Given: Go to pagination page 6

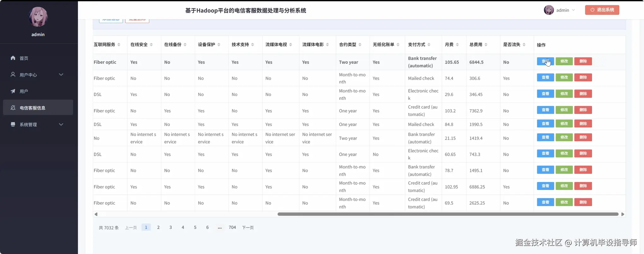Looking at the screenshot, I should (x=207, y=227).
